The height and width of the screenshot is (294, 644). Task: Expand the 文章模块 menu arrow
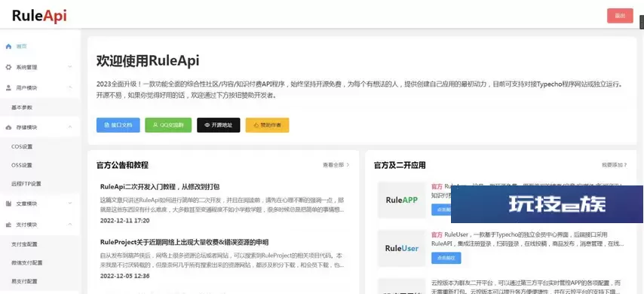pos(70,204)
